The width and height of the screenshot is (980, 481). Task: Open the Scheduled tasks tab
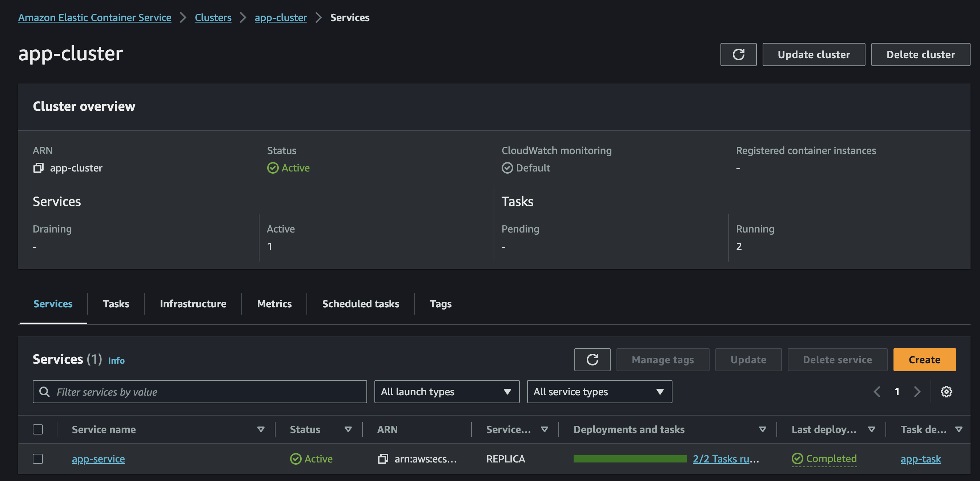361,303
